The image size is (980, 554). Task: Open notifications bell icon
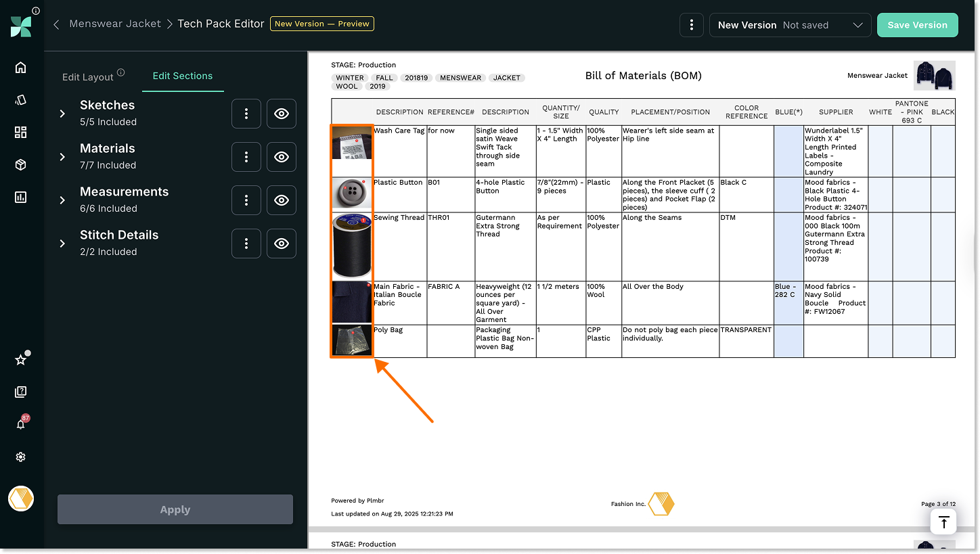coord(20,424)
